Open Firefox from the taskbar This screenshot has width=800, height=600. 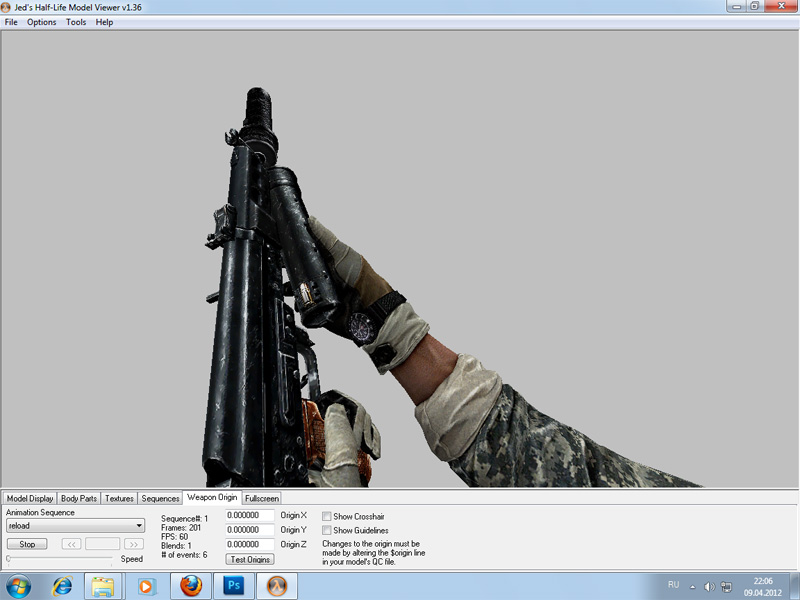pyautogui.click(x=191, y=586)
